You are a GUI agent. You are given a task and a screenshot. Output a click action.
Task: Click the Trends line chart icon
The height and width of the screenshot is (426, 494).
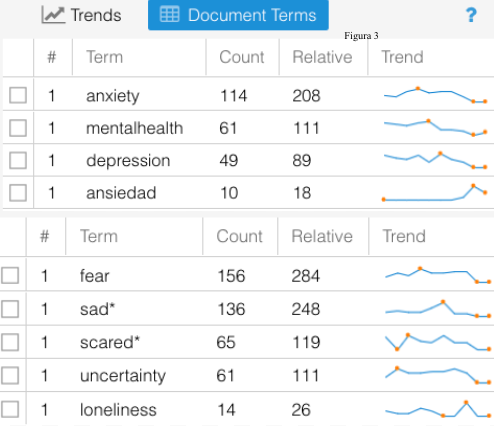click(x=53, y=15)
